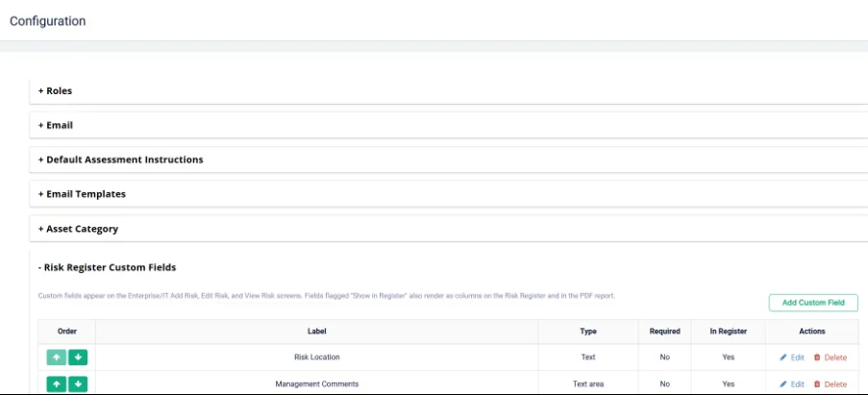Click the Configuration page title
868x395 pixels.
[48, 21]
